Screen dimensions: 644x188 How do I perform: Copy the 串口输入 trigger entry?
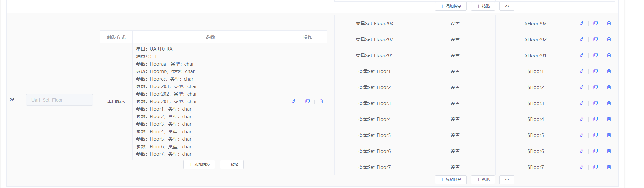click(307, 101)
